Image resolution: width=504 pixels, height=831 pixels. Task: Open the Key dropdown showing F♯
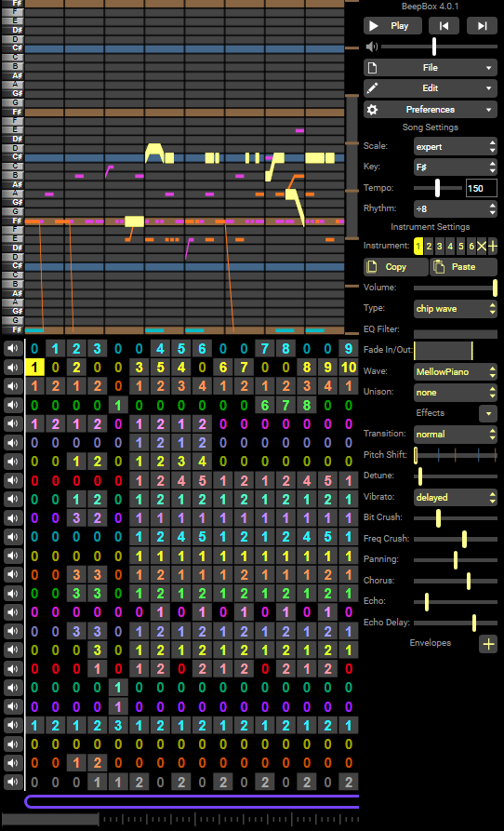point(456,167)
